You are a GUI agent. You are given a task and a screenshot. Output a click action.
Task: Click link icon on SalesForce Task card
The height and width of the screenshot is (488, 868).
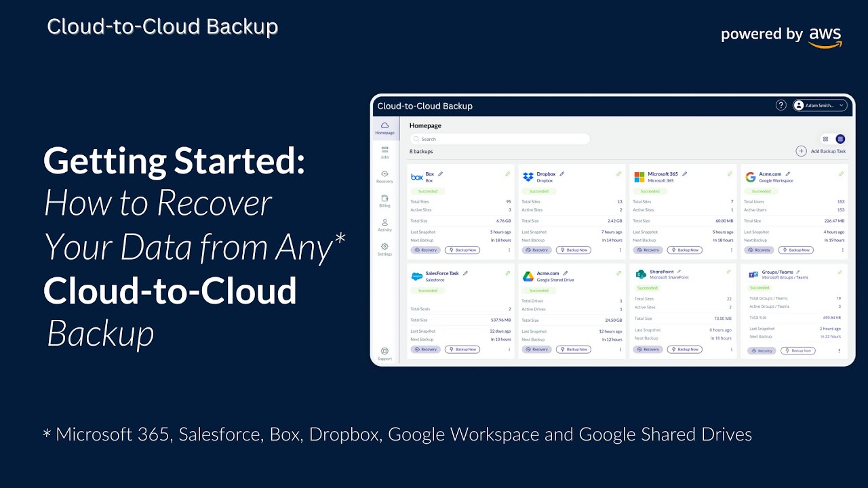click(507, 273)
